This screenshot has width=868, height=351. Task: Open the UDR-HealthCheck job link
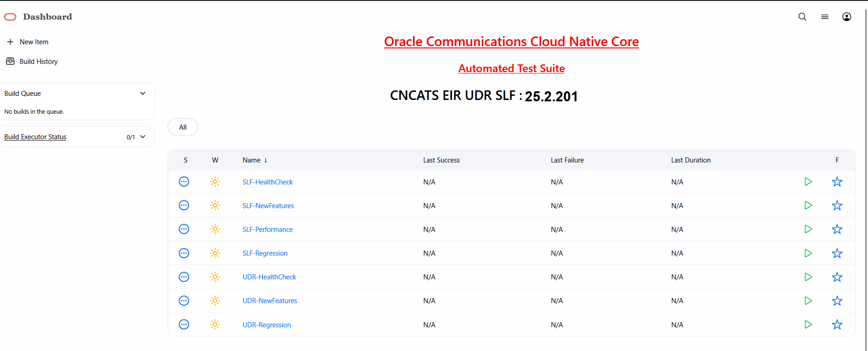click(270, 277)
